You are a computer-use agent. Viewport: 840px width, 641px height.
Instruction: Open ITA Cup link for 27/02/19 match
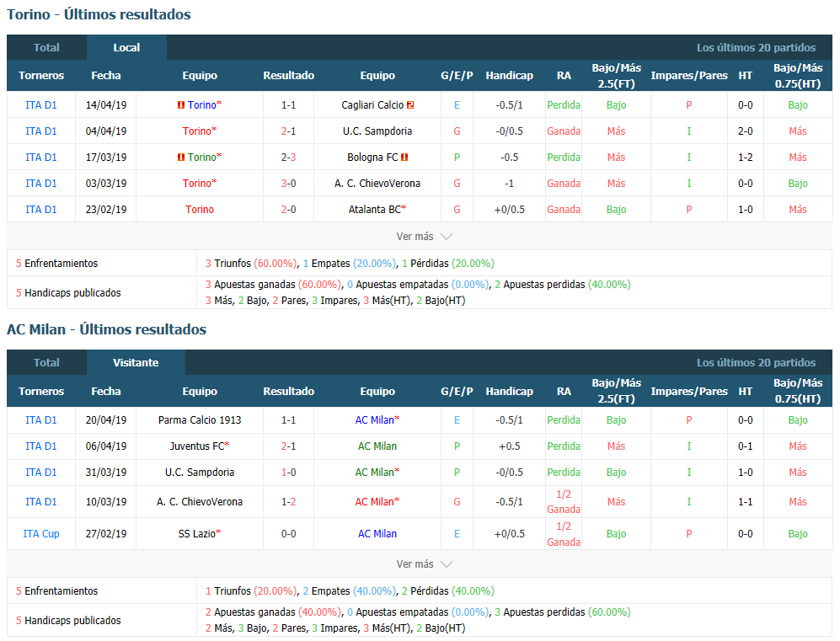tap(40, 534)
